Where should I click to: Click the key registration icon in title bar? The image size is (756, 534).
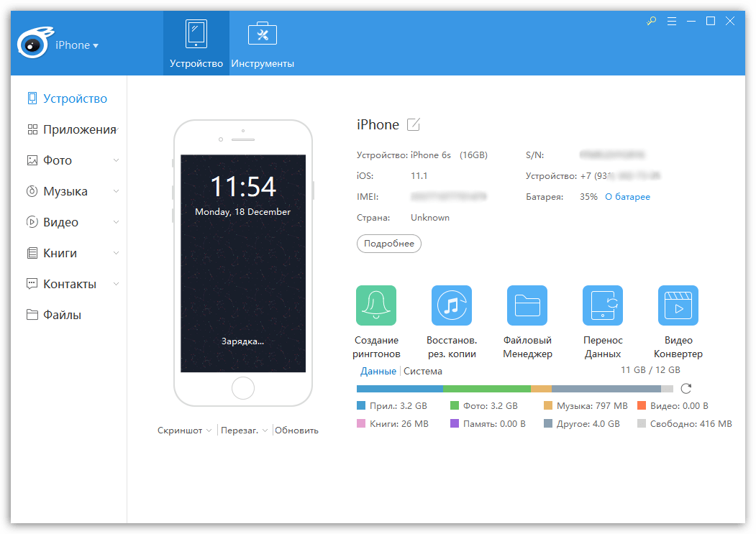(x=652, y=22)
